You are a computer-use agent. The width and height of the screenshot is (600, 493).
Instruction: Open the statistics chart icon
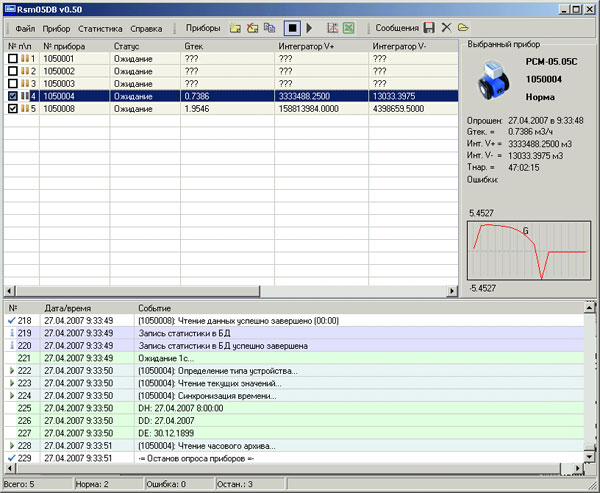pos(332,29)
